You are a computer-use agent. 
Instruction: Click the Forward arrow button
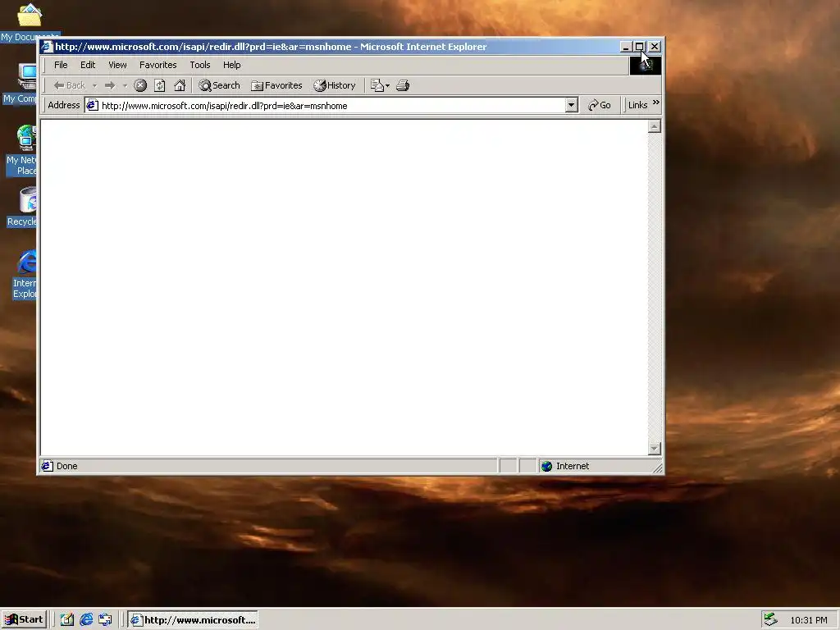pos(110,85)
